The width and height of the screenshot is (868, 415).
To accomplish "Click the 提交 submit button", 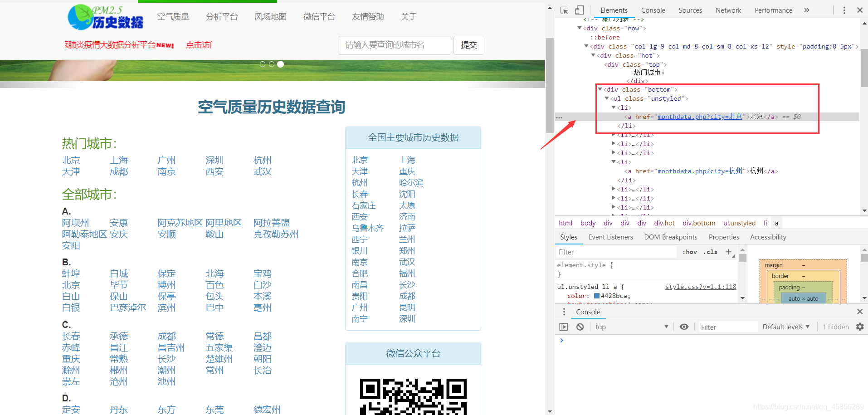I will (x=469, y=45).
